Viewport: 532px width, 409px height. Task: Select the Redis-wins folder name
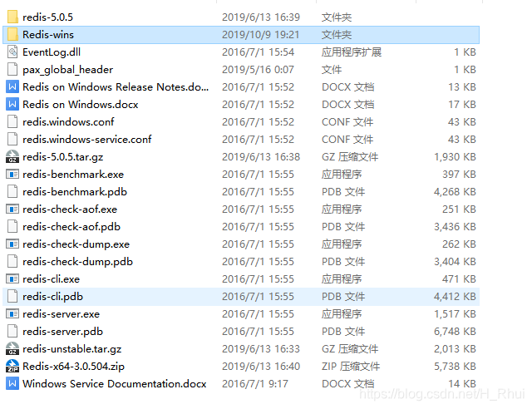48,34
